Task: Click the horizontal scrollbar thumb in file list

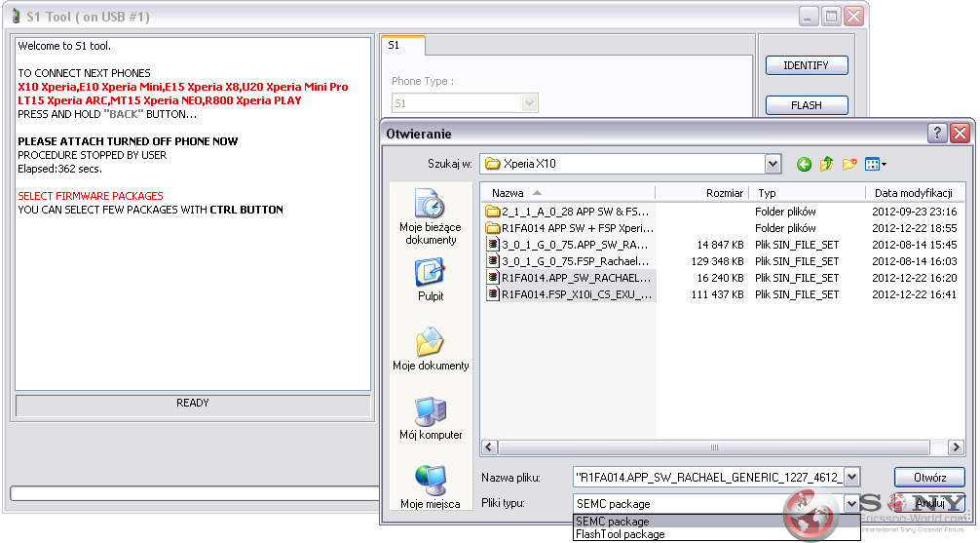Action: click(x=714, y=447)
